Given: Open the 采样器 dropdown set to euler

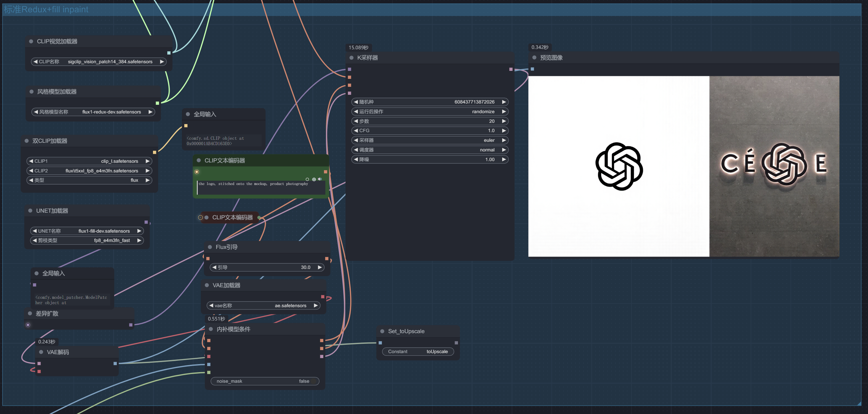Looking at the screenshot, I should 430,140.
